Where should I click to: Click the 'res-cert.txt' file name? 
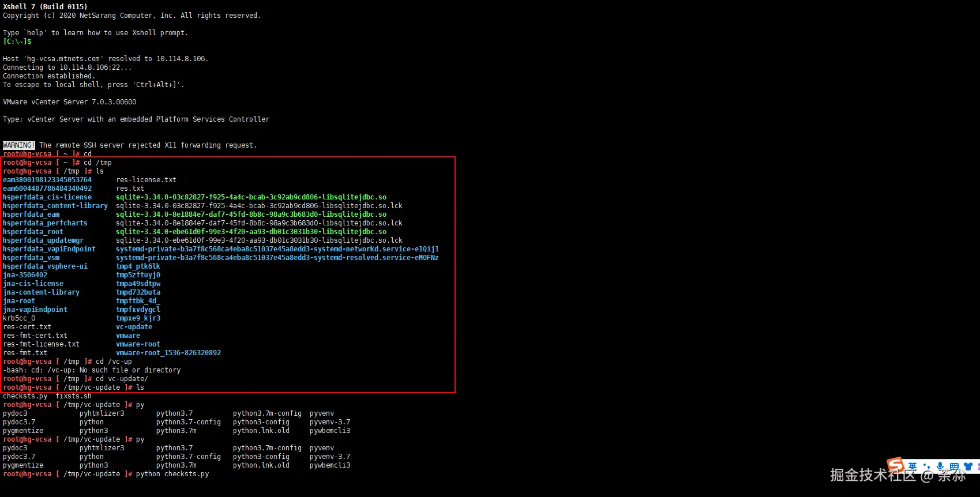click(27, 327)
